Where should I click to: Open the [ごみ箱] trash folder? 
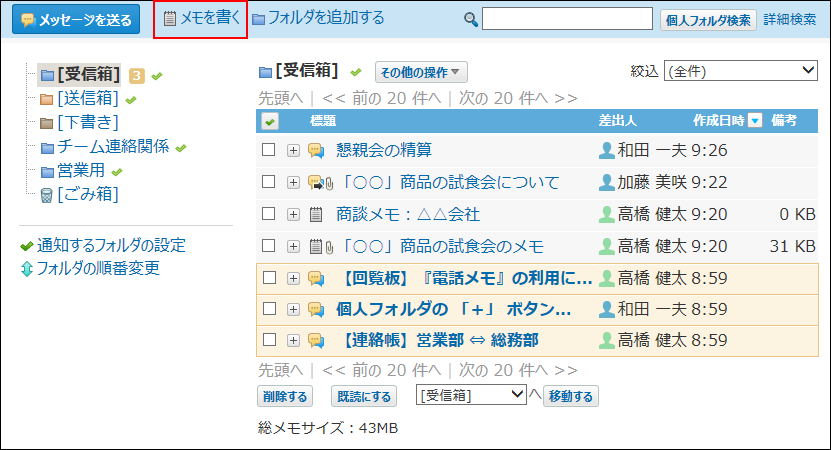pyautogui.click(x=88, y=195)
